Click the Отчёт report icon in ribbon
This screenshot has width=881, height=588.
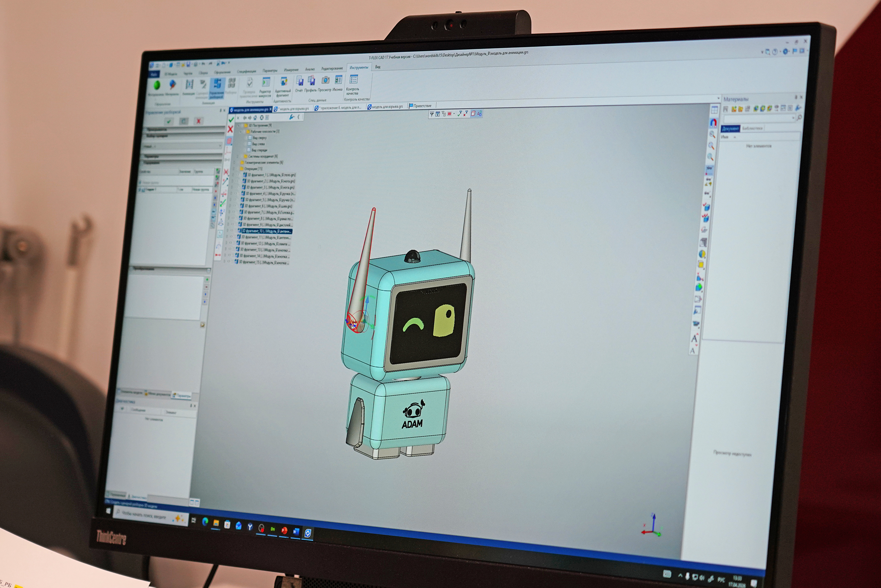tap(300, 81)
